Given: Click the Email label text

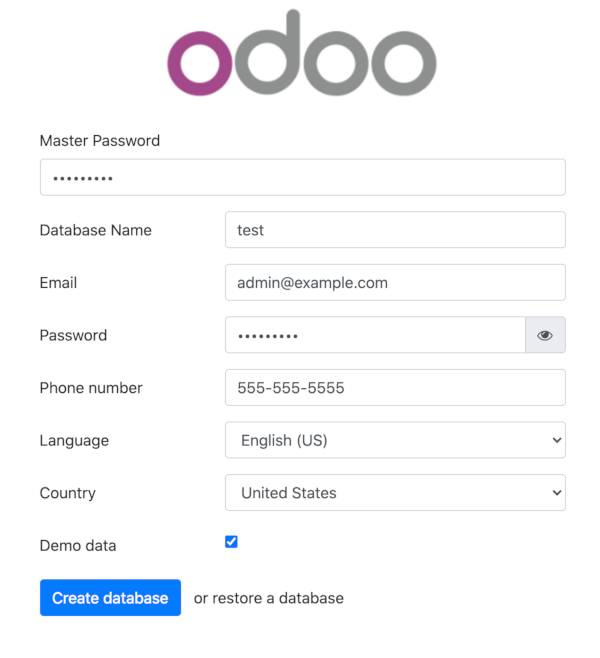Looking at the screenshot, I should pyautogui.click(x=58, y=283).
